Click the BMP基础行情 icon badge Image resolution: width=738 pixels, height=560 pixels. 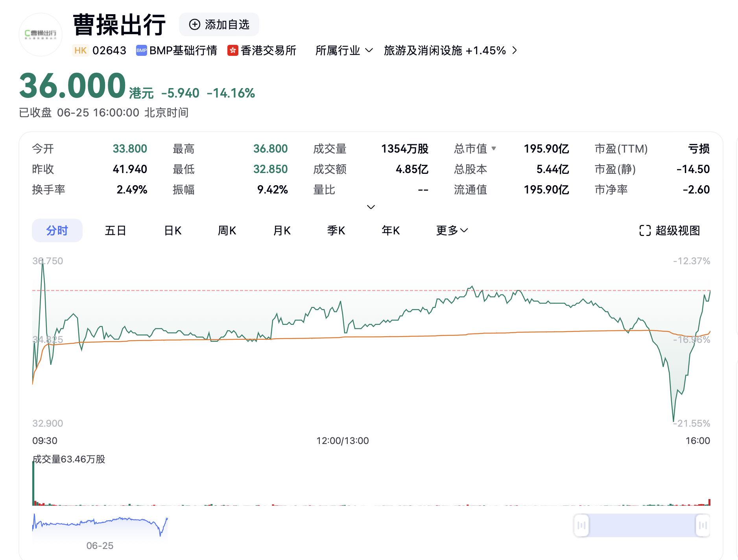(x=142, y=50)
